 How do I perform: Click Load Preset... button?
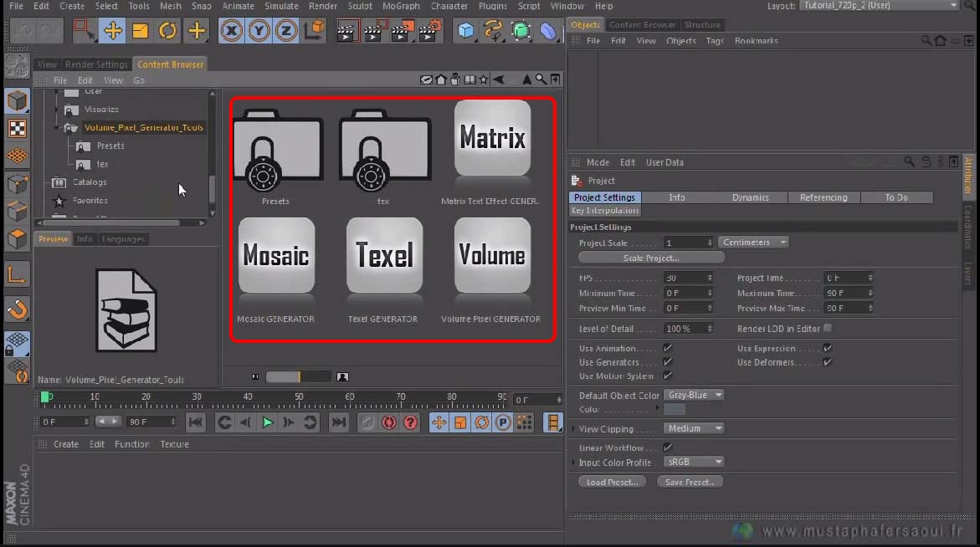click(612, 482)
